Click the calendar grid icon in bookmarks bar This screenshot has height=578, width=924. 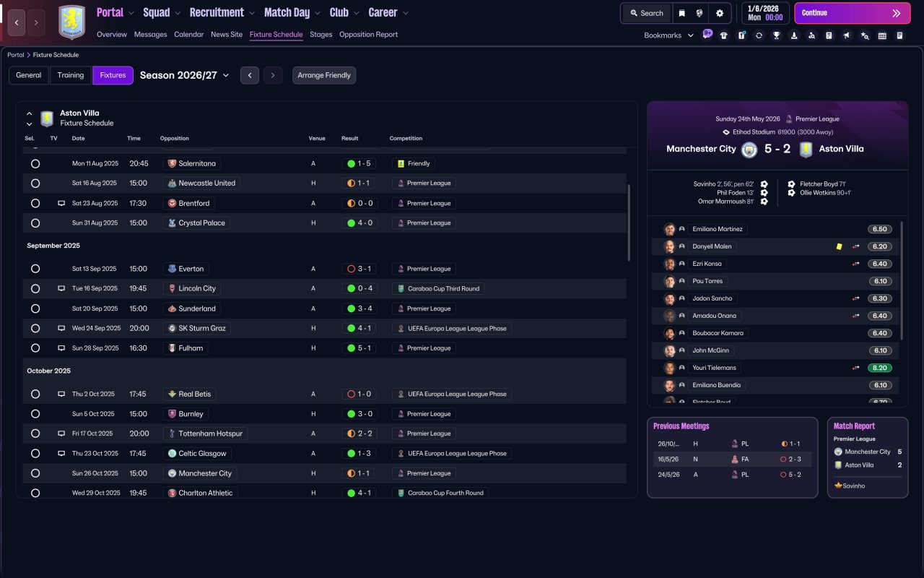tap(882, 35)
